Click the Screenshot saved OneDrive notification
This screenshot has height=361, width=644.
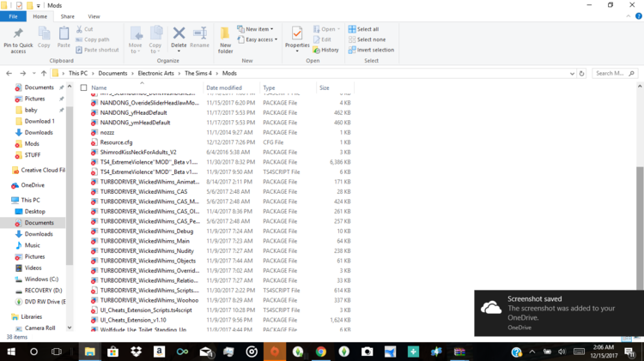[x=559, y=313]
